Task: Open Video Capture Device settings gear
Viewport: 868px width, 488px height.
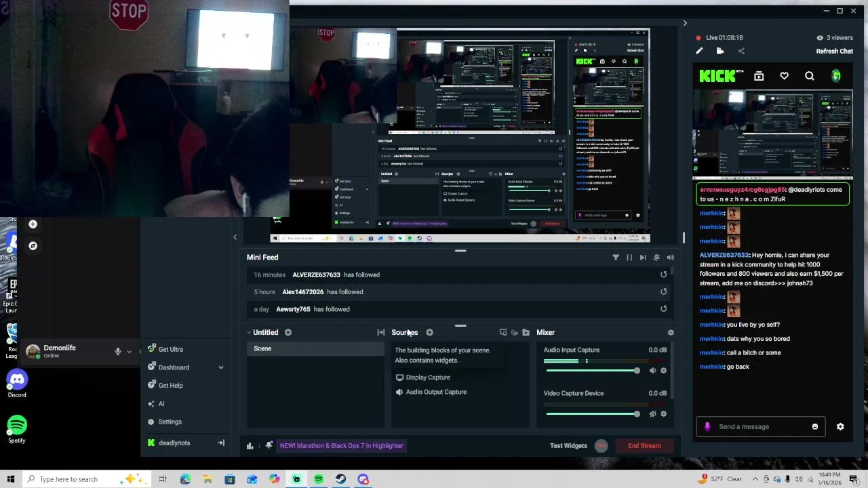Action: tap(663, 413)
